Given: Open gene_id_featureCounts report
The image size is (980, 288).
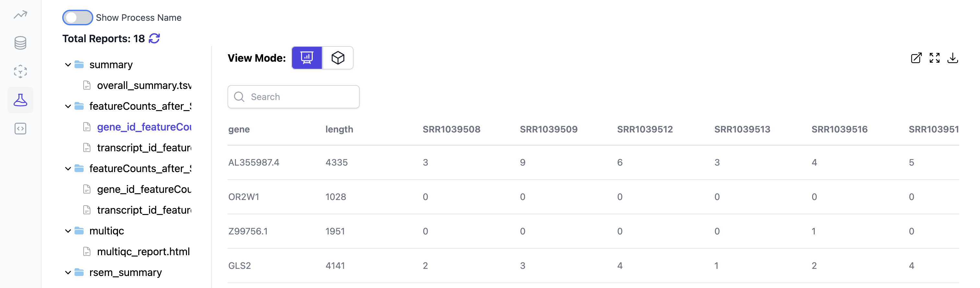Looking at the screenshot, I should point(145,127).
